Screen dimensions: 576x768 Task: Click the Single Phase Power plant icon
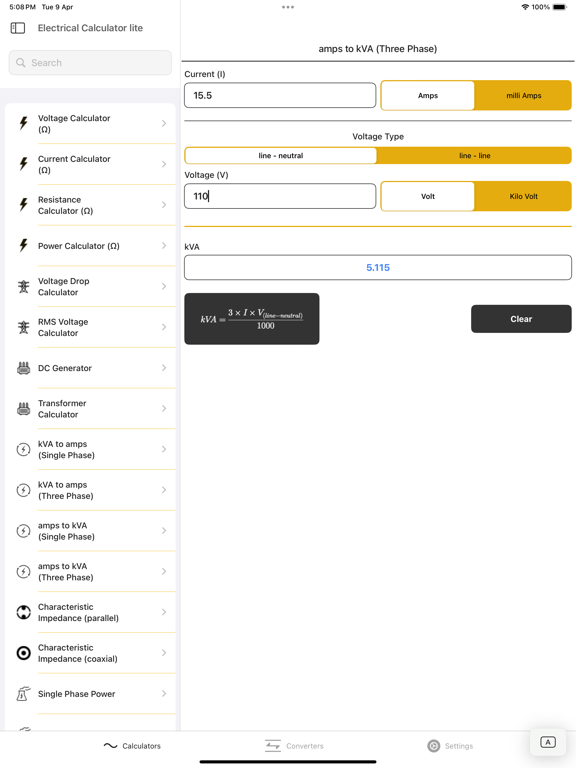(23, 694)
